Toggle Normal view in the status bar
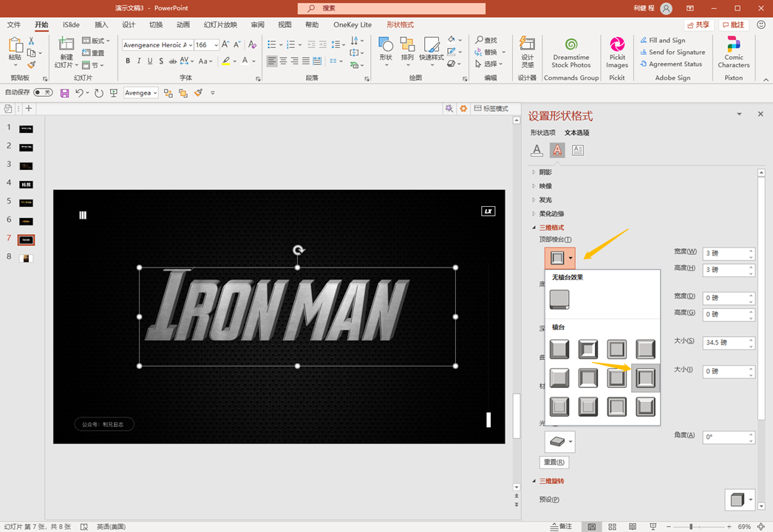 click(592, 527)
